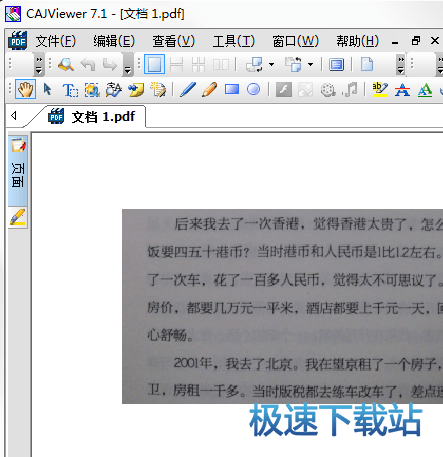443x457 pixels.
Task: Open the 查看(V) menu
Action: click(173, 41)
